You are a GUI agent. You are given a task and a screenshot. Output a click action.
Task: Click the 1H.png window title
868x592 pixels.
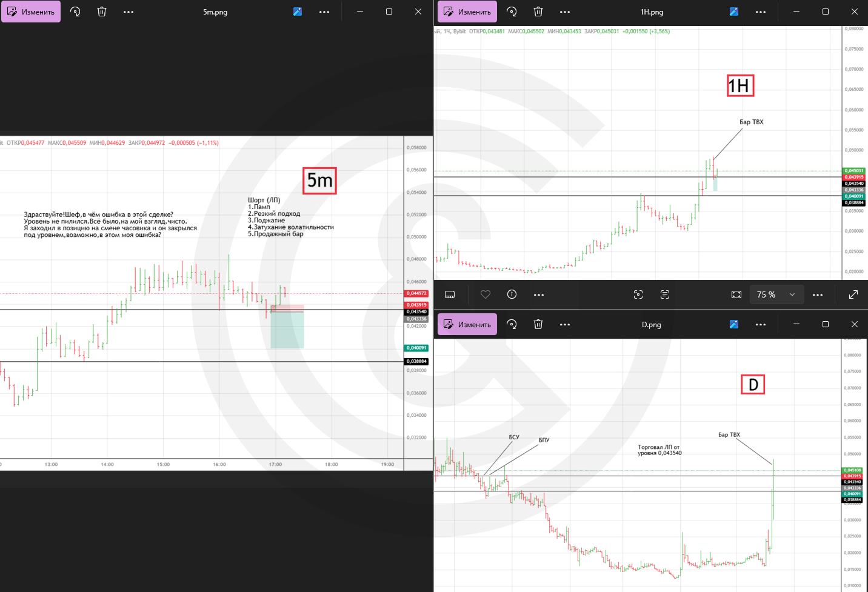(652, 12)
